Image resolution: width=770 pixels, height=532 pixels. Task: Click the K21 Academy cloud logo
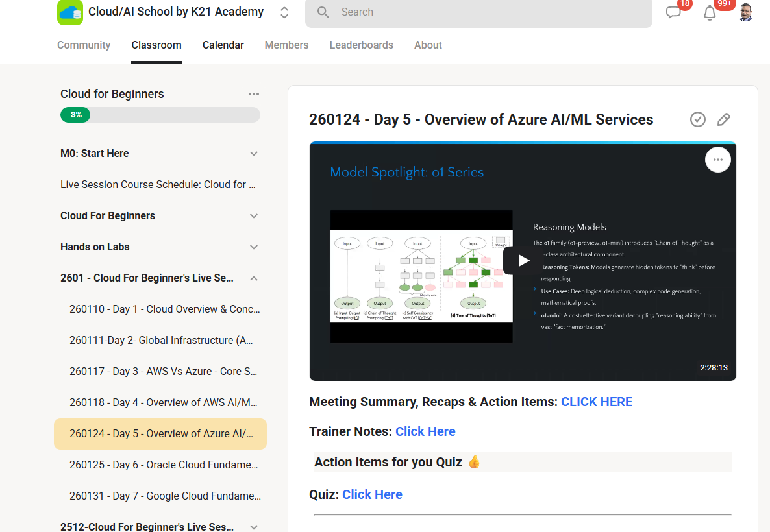tap(69, 12)
